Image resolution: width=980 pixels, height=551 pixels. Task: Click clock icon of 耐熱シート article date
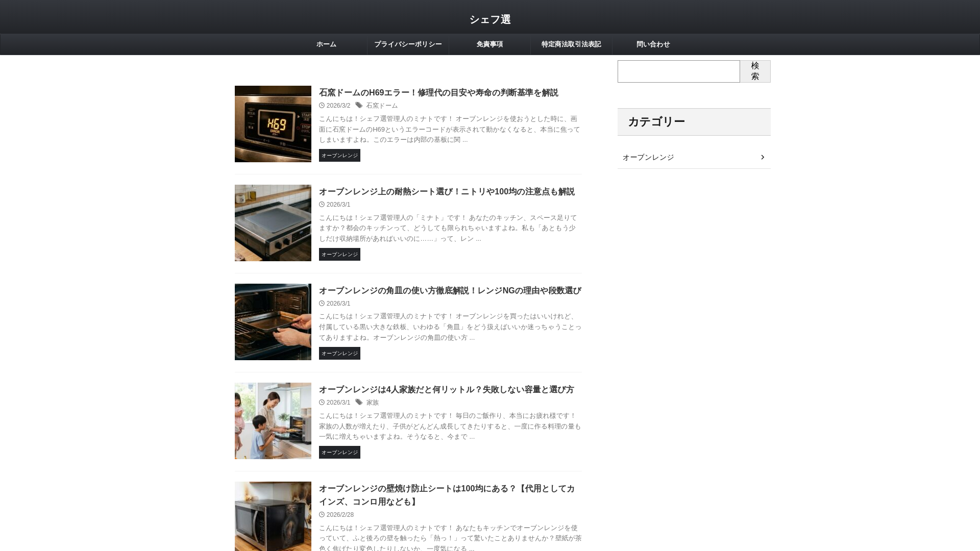click(322, 205)
